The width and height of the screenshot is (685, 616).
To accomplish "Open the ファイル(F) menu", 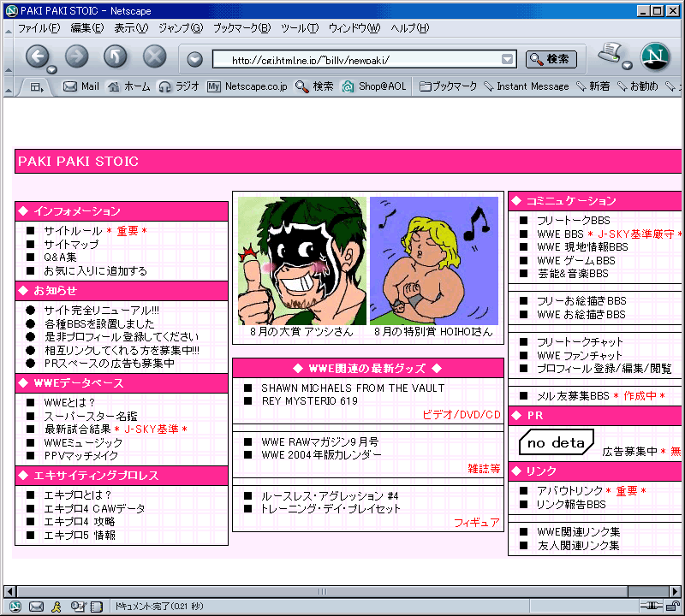I will click(39, 28).
